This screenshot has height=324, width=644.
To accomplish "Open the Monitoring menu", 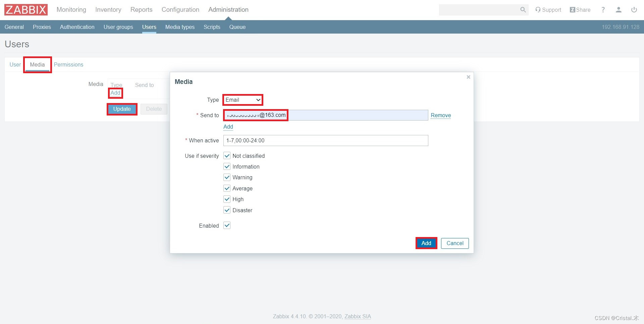I will pyautogui.click(x=71, y=10).
